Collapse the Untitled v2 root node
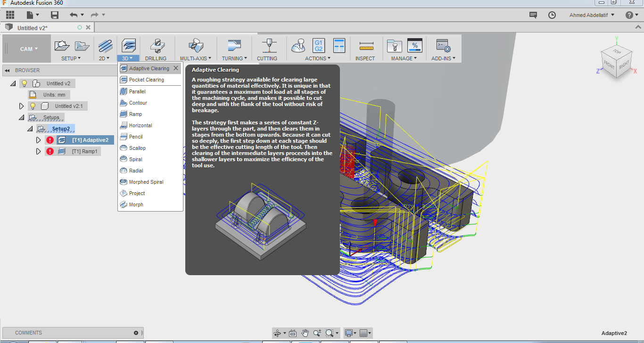Viewport: 644px width, 343px height. coord(13,83)
